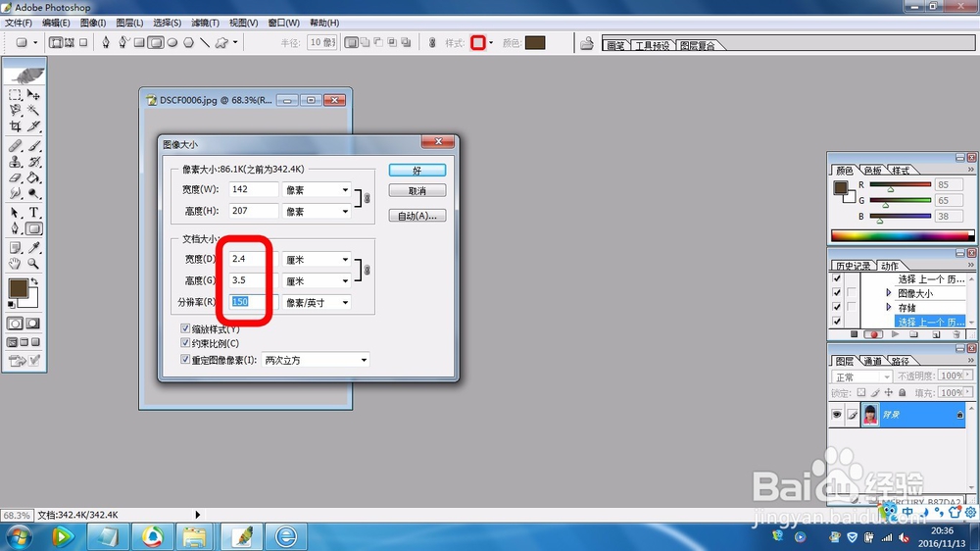Select the Rectangular Marquee tool
Screen dimensions: 980x551
point(15,95)
